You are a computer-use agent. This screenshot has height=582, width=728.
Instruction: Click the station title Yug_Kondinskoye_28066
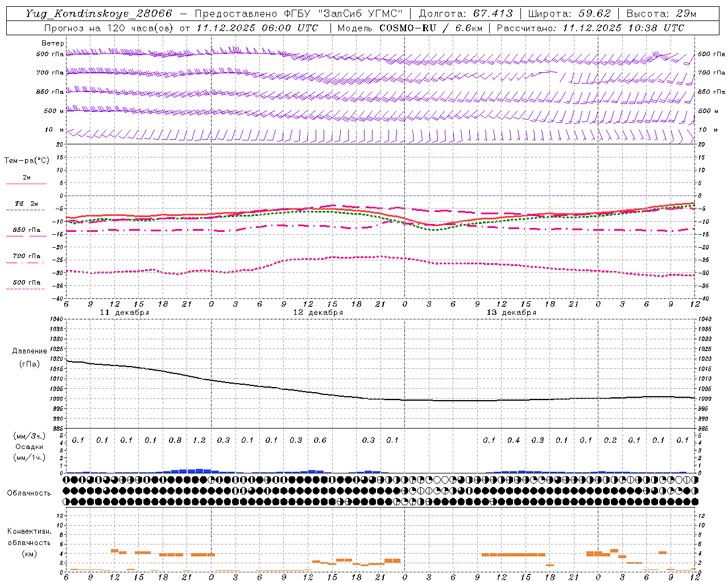click(x=99, y=14)
